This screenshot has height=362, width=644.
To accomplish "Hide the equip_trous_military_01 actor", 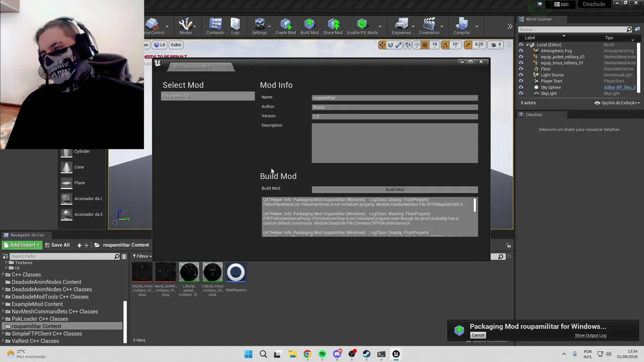I will point(521,63).
